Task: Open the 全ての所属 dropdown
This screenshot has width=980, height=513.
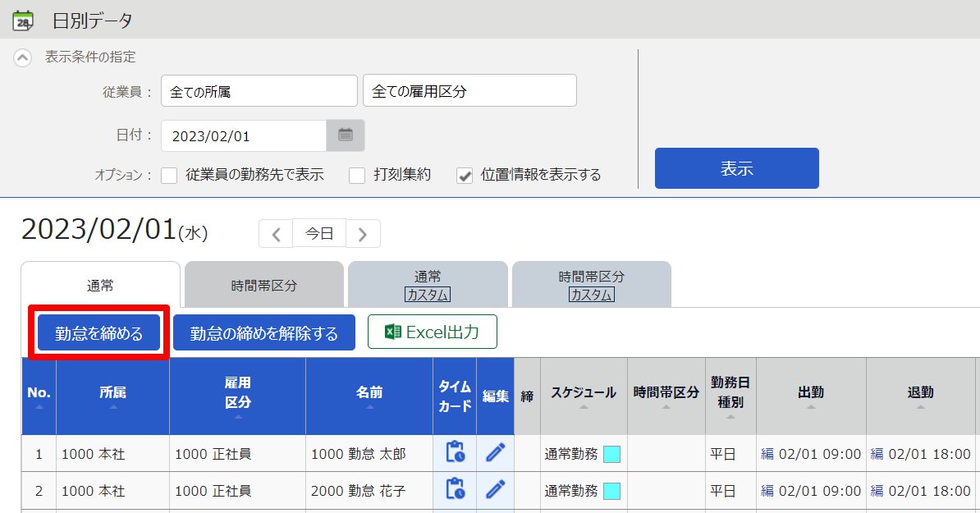Action: [x=259, y=91]
